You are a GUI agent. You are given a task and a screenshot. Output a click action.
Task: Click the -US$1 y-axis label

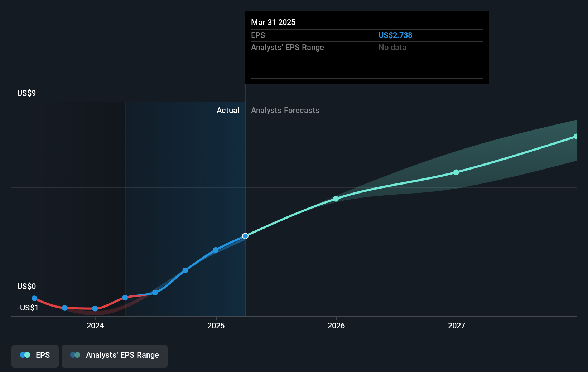[28, 308]
